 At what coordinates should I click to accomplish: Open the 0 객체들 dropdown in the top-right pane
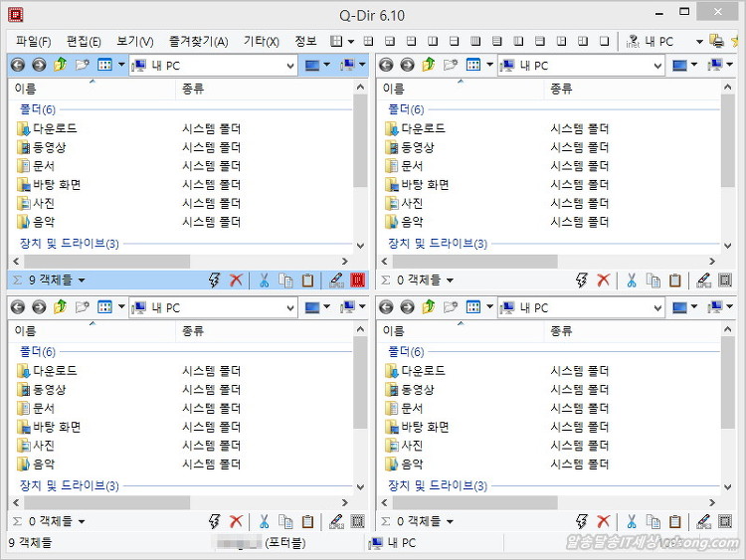[448, 280]
